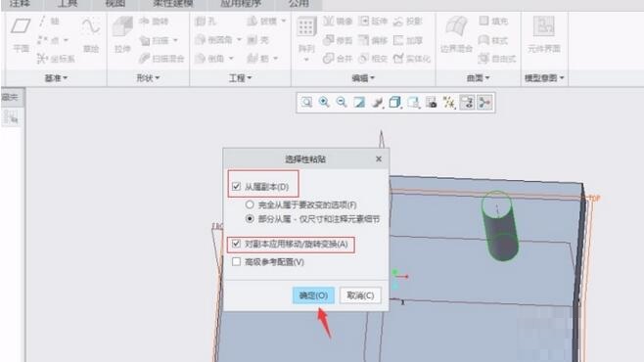This screenshot has width=644, height=362.
Task: Uncheck the 从属副本(D) checkbox
Action: pos(236,186)
